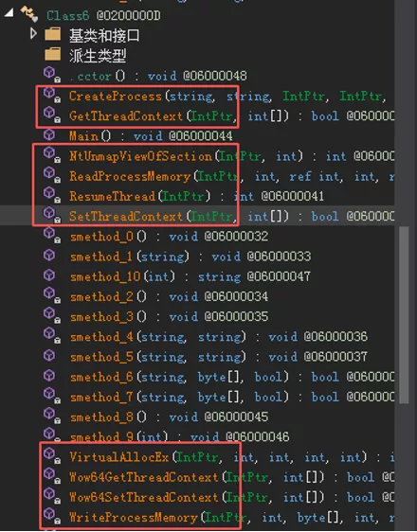Click the WriteProcessMemory method icon

tap(51, 516)
